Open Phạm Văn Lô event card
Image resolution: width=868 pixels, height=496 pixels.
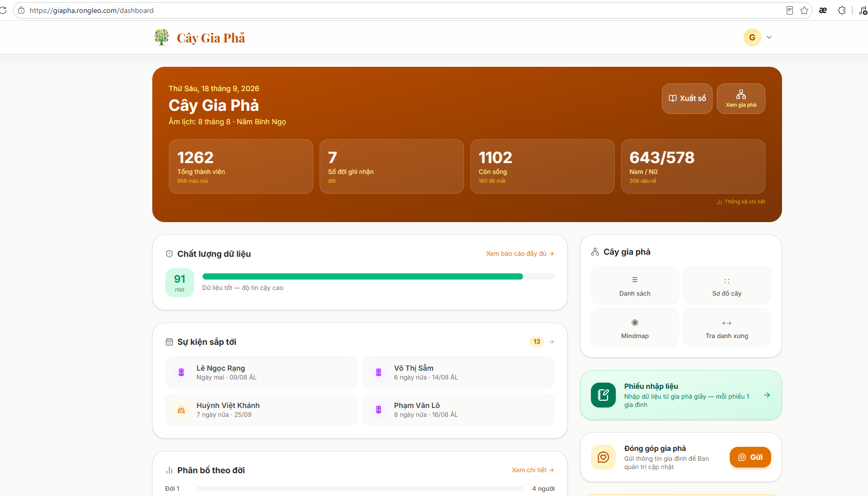click(458, 410)
